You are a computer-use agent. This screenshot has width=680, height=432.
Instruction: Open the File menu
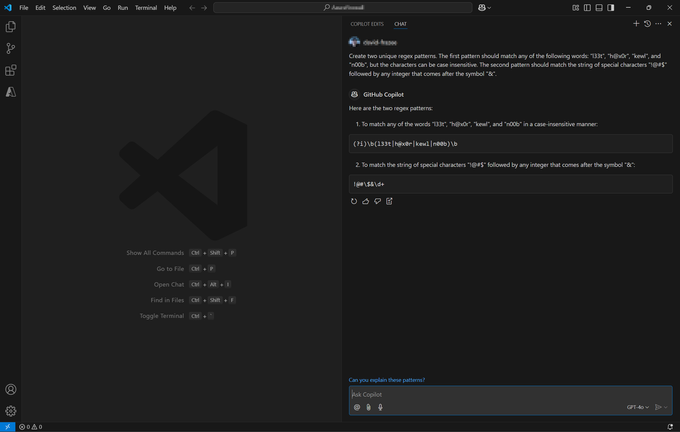click(24, 8)
